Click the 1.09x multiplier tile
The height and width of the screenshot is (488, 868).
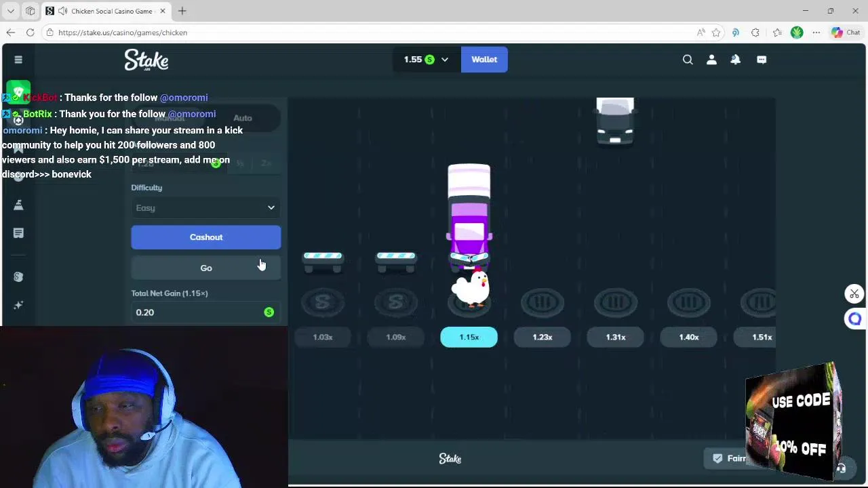[x=396, y=337]
